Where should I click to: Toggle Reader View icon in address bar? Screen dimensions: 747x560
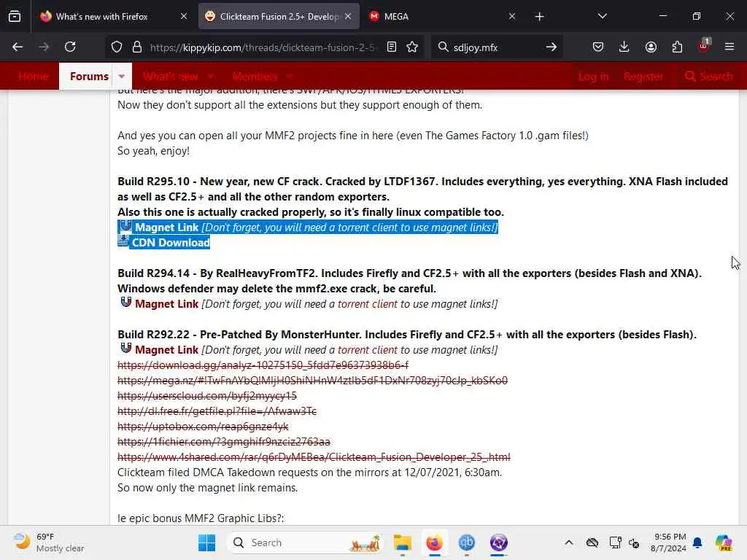(x=392, y=47)
